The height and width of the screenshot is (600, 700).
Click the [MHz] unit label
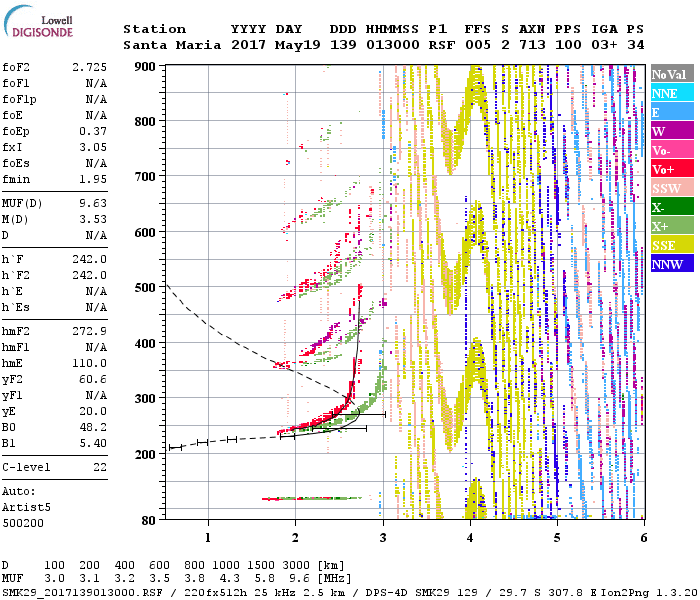click(x=334, y=579)
